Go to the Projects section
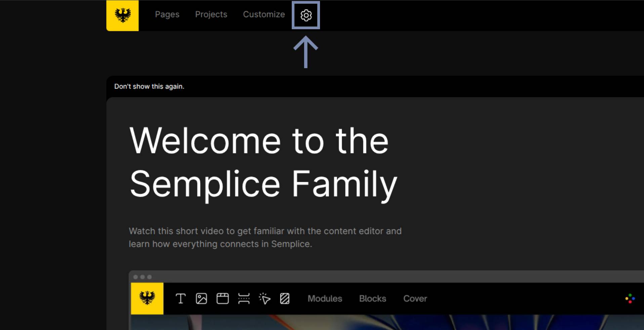 tap(211, 14)
